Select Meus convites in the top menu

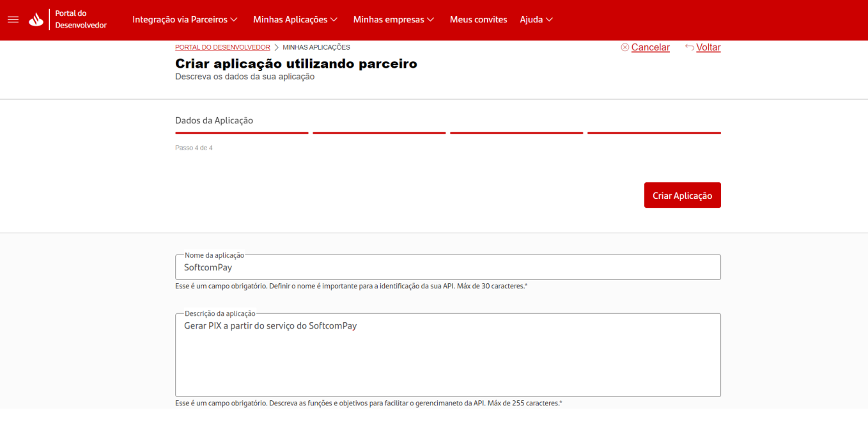[x=478, y=20]
